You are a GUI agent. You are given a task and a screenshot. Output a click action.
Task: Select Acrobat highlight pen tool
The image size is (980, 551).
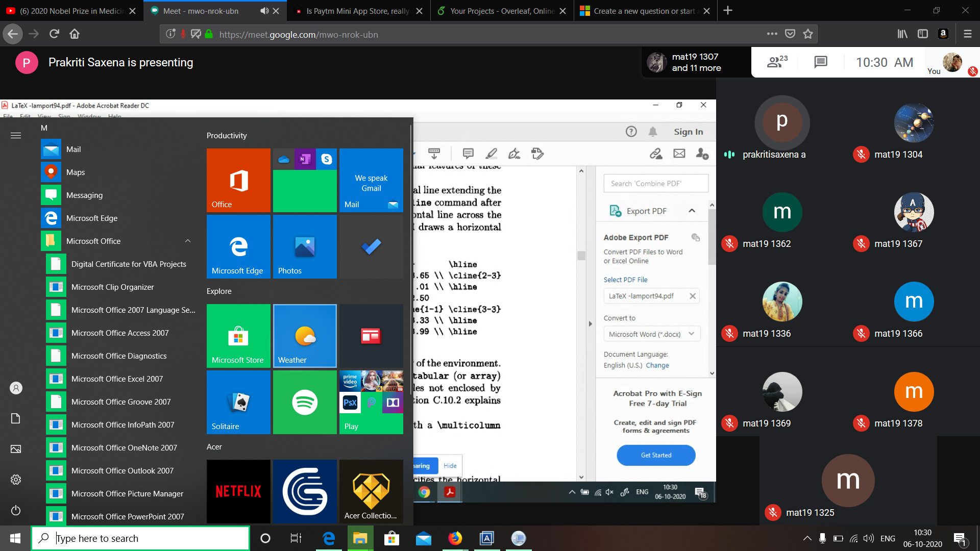(491, 154)
